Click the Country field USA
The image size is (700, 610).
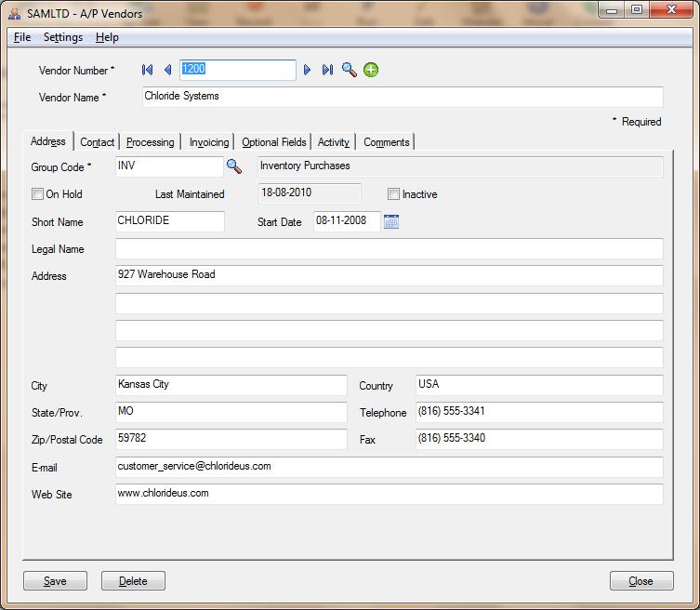point(539,385)
